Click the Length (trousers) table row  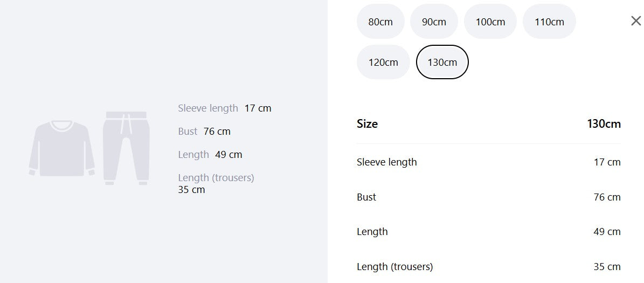tap(489, 267)
